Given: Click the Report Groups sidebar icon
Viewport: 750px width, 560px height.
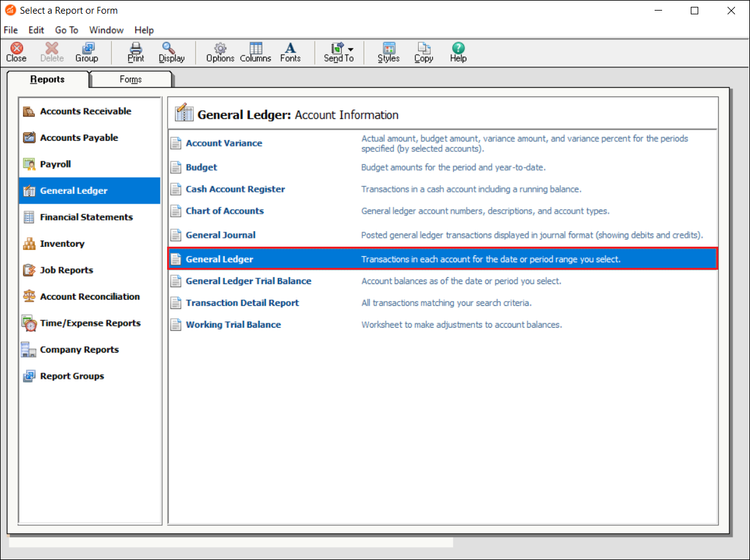Looking at the screenshot, I should point(29,376).
